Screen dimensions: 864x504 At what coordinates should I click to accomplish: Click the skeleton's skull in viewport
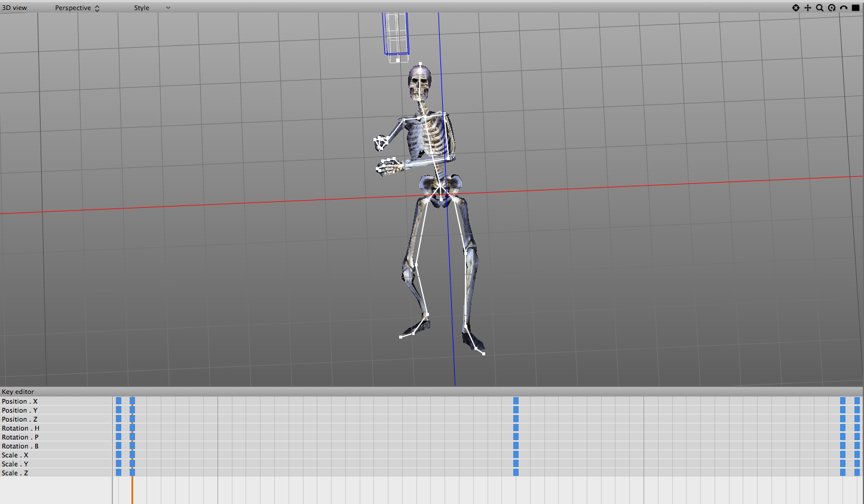tap(419, 84)
